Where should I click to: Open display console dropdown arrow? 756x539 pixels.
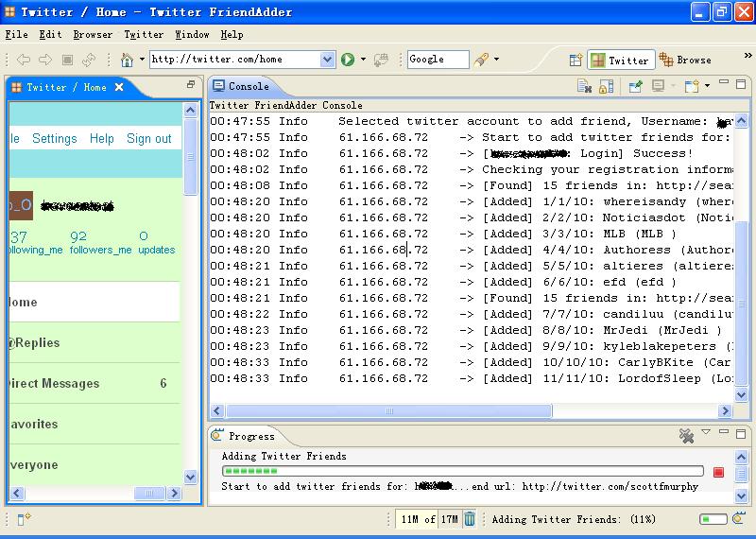(673, 86)
